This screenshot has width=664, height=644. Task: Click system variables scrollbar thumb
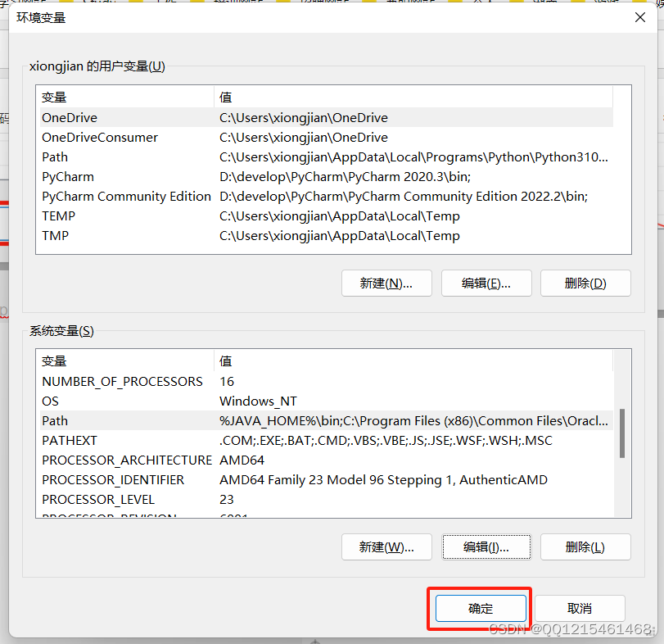[622, 433]
